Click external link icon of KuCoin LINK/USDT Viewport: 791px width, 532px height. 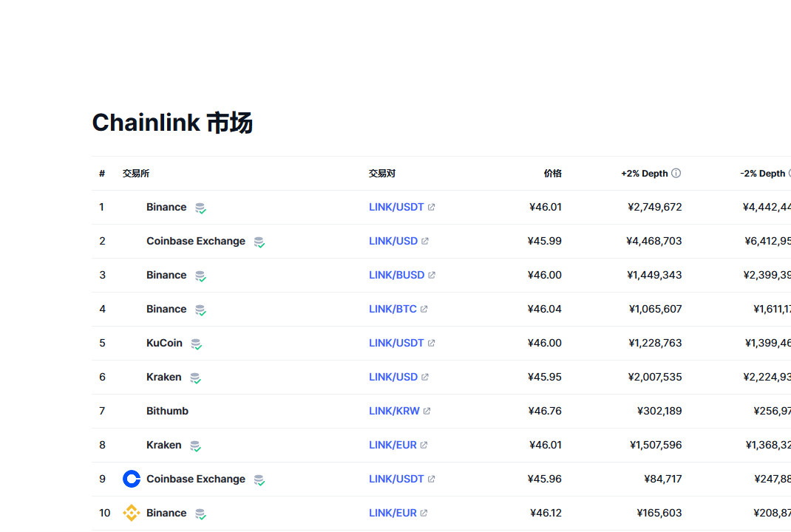431,343
